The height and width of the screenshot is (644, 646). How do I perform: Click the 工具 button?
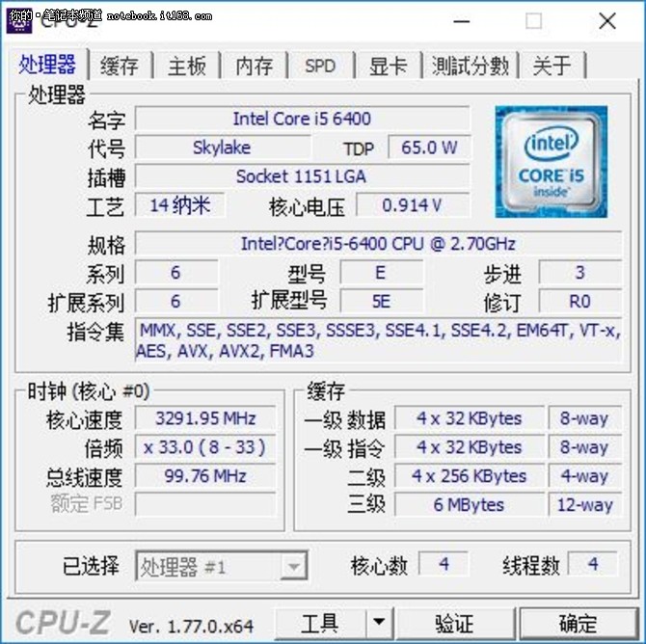[320, 622]
